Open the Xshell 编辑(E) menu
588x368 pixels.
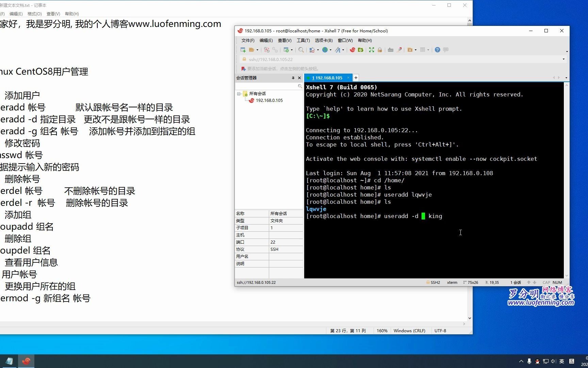coord(266,40)
